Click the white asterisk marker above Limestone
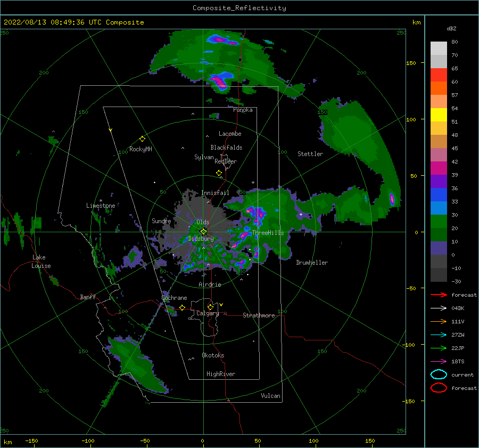479x448 pixels. [101, 201]
